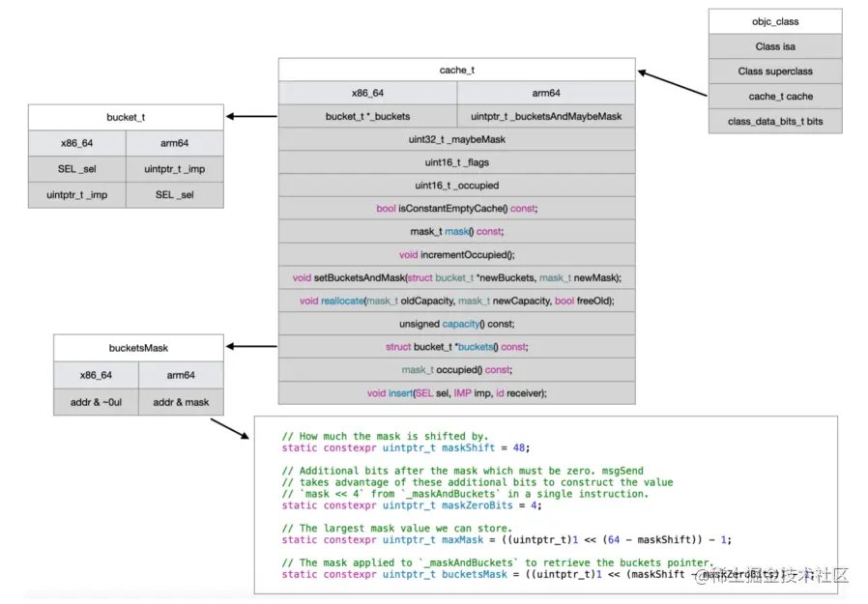Click the 'maskZeroBits = 4;' code line
Screen dimensions: 868x604
point(412,505)
